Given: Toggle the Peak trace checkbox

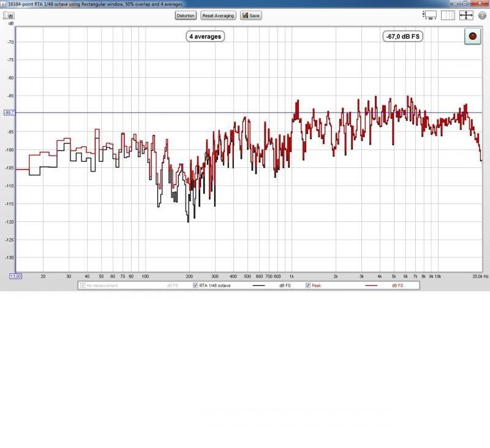Looking at the screenshot, I should 308,286.
